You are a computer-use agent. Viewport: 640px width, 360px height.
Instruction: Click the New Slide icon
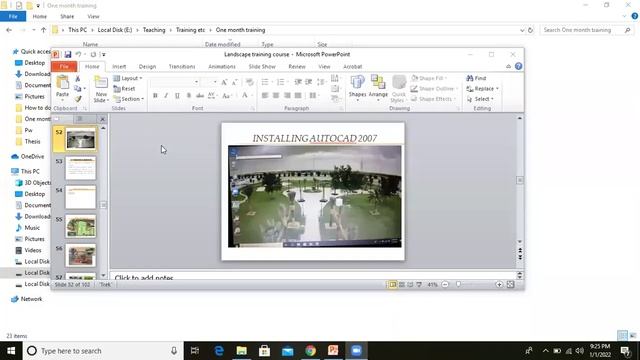pyautogui.click(x=101, y=83)
